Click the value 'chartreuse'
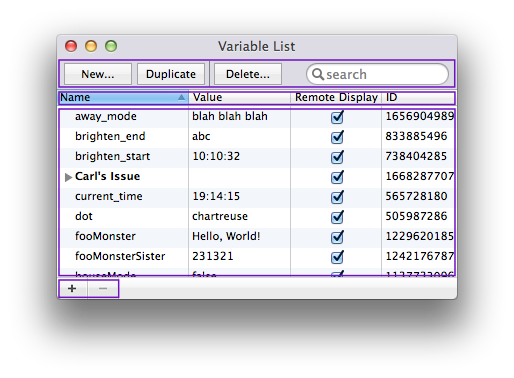The image size is (514, 378). 220,216
